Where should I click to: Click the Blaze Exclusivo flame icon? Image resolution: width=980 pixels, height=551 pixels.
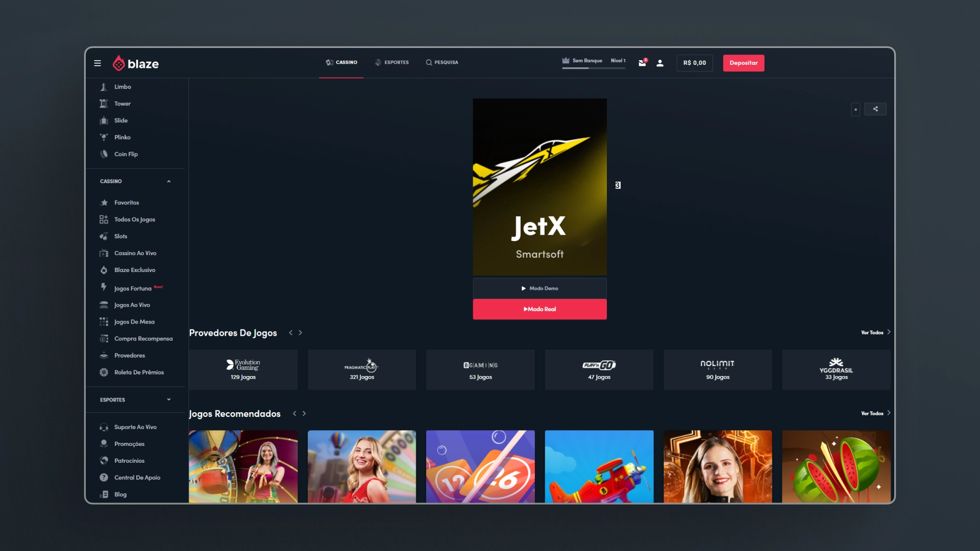point(104,270)
